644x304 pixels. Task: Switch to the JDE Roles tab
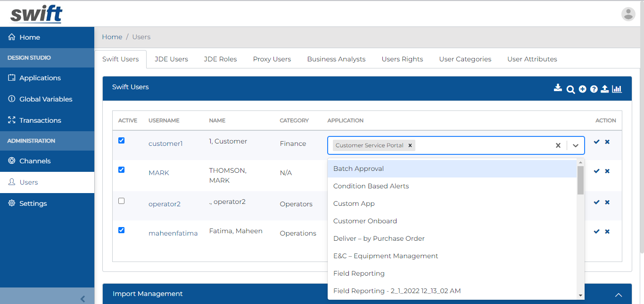coord(220,59)
